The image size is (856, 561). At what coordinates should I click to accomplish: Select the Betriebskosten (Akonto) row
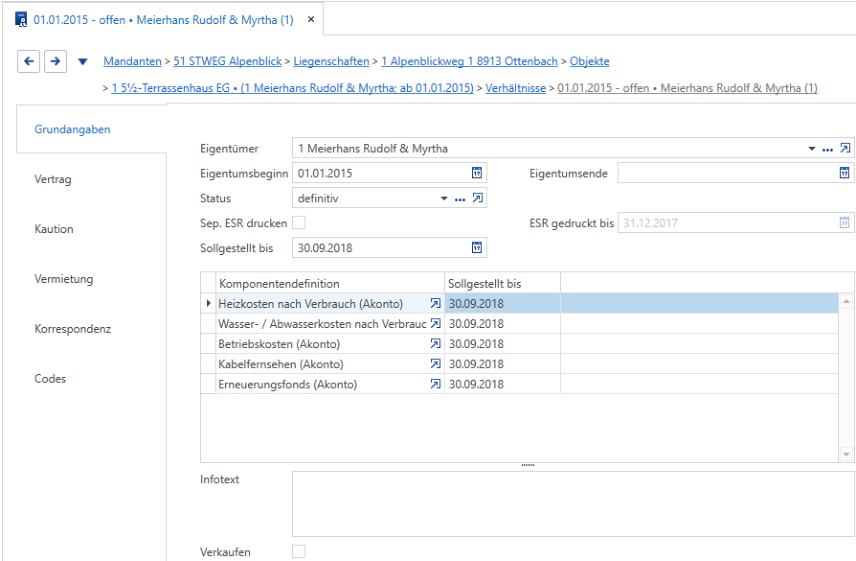pos(519,344)
